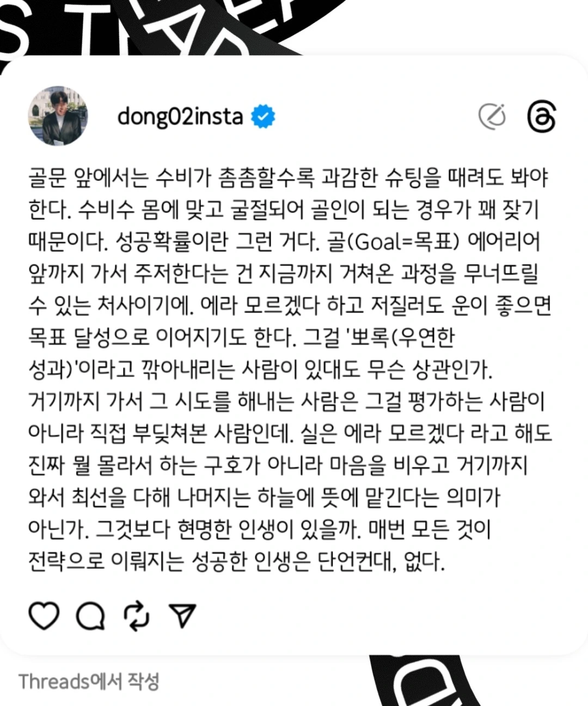The width and height of the screenshot is (588, 706).
Task: Tap the black Threads banner graphic at the top
Action: (180, 27)
